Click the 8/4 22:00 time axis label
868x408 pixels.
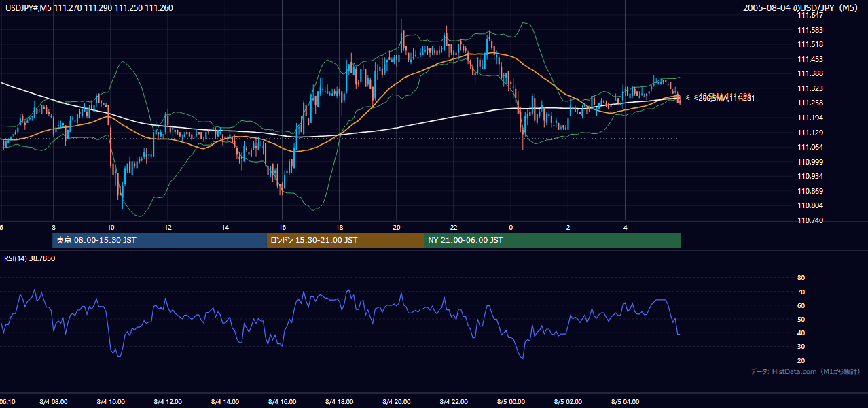[x=454, y=402]
